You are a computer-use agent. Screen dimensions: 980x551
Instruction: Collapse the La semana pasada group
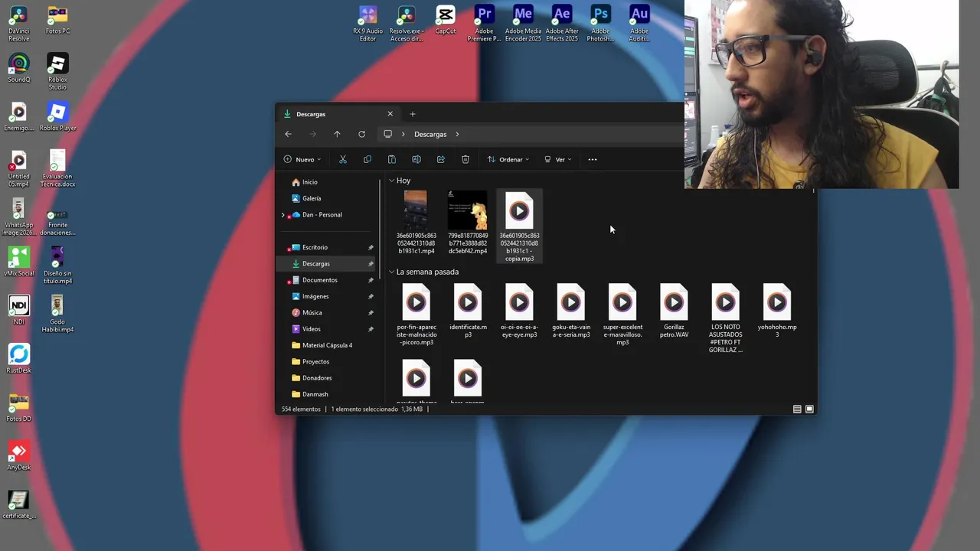point(391,272)
